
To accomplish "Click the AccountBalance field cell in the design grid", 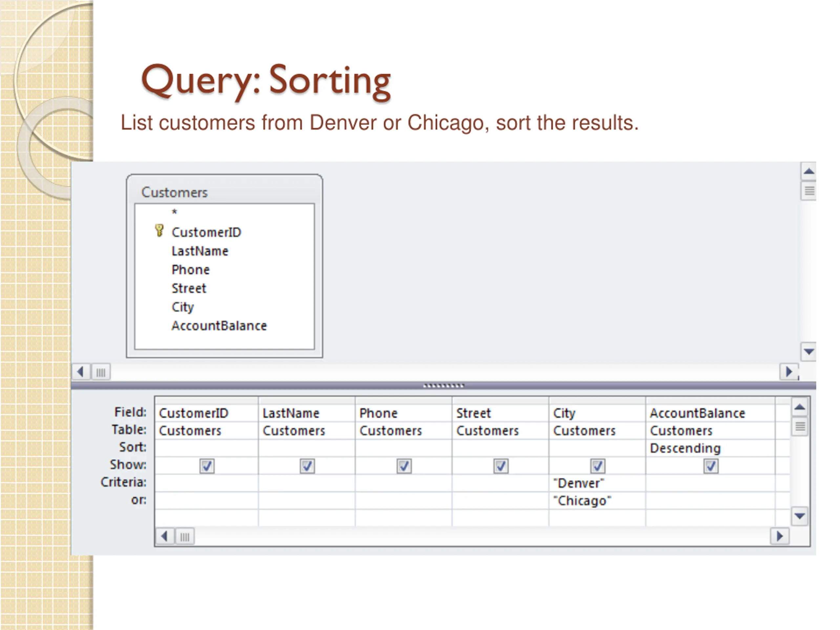I will tap(710, 413).
